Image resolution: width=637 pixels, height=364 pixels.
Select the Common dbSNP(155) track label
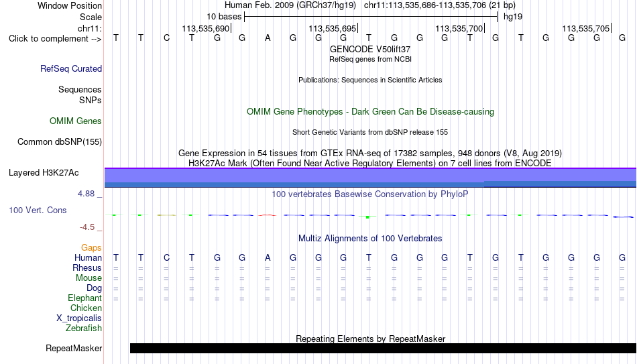59,142
